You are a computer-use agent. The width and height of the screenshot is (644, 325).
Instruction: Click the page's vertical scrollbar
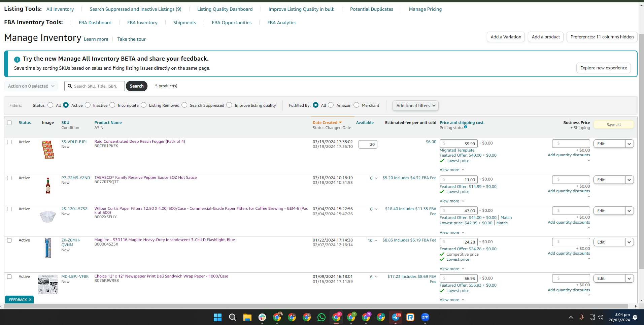[x=641, y=152]
